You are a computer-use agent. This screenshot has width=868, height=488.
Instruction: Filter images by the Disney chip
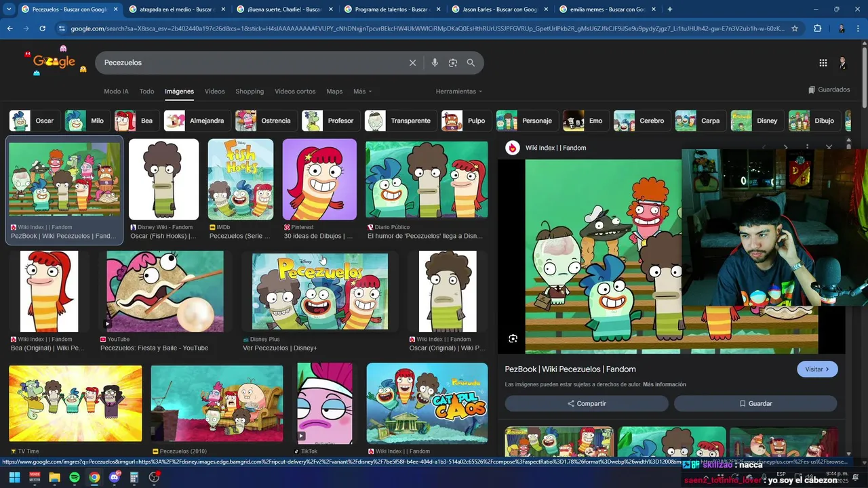click(x=757, y=121)
